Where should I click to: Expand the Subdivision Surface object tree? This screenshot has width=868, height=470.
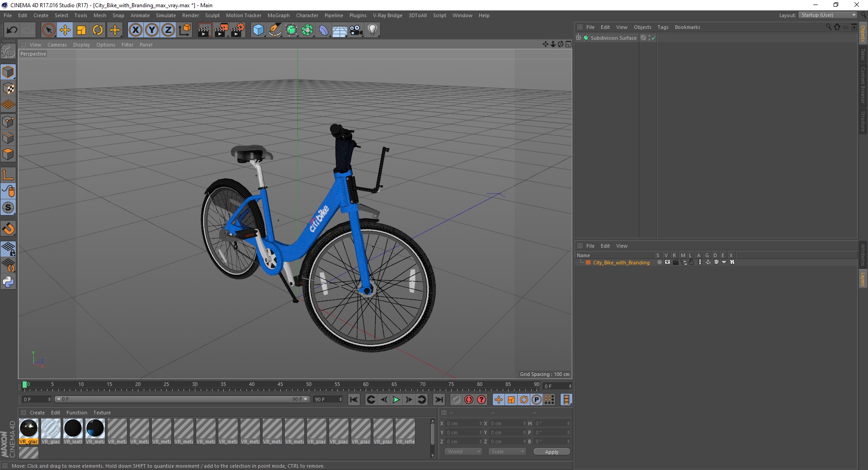(x=579, y=38)
